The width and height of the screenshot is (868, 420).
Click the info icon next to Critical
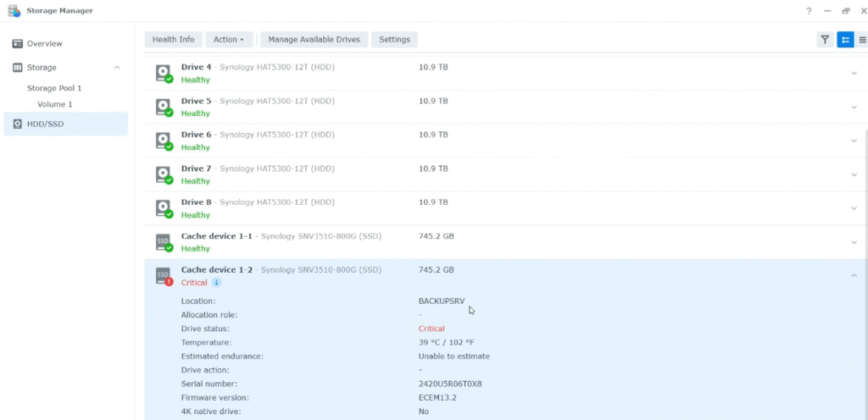point(216,282)
